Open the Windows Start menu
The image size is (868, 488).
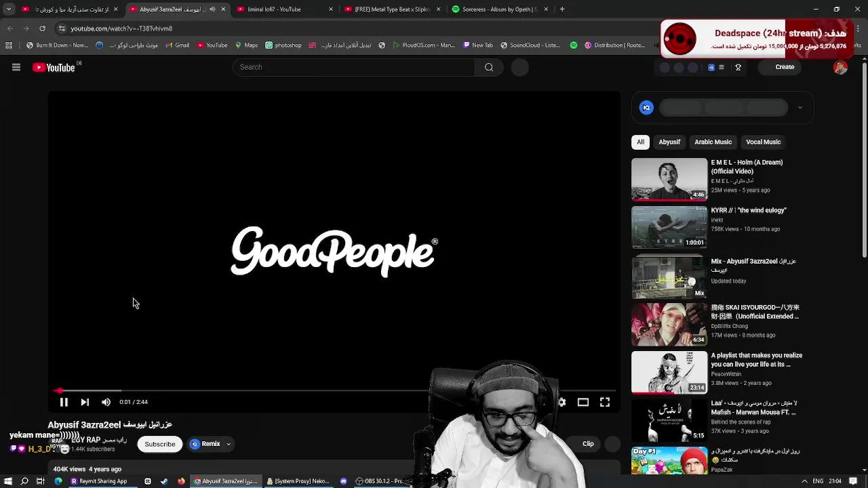(8, 481)
